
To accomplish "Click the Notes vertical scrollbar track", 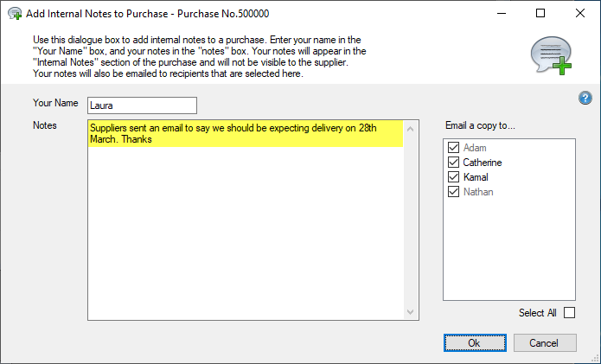I will (412, 220).
